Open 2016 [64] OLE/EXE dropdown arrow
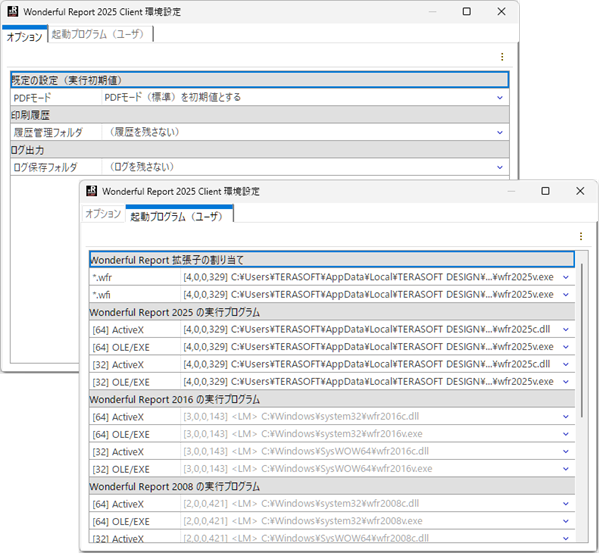This screenshot has height=556, width=600. point(566,434)
